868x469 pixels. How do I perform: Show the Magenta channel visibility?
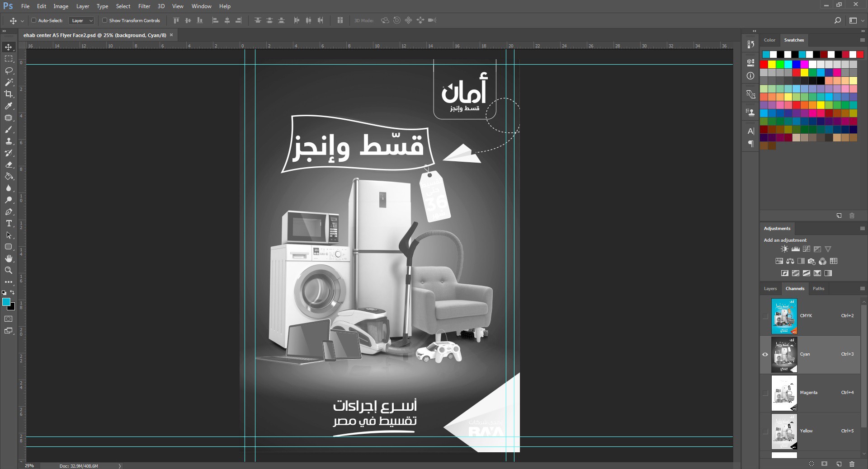pos(765,393)
